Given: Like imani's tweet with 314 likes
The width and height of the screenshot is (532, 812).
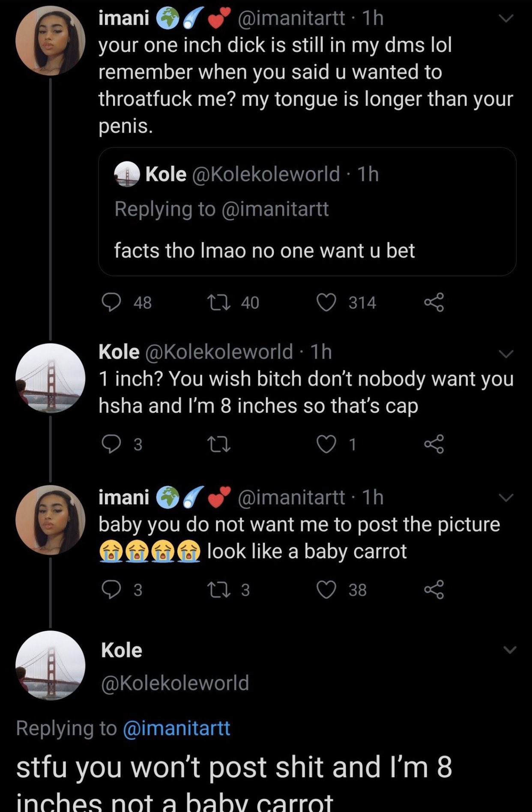Looking at the screenshot, I should tap(326, 303).
